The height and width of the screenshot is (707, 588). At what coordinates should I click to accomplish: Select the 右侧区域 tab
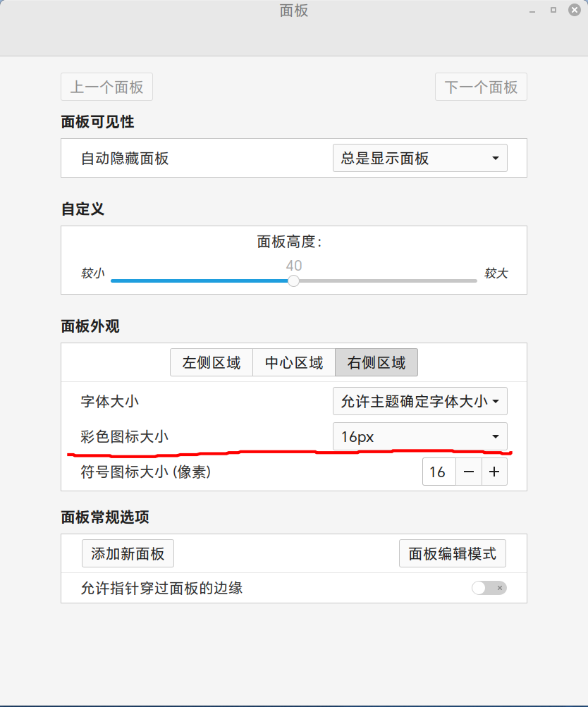tap(375, 362)
